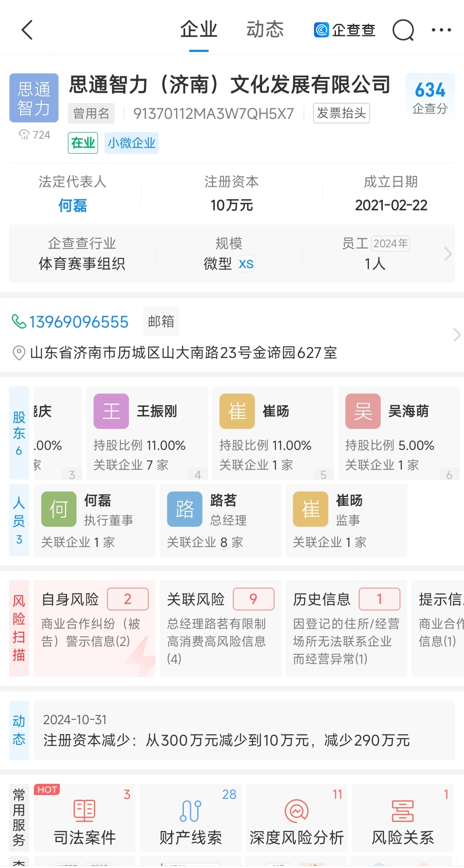Viewport: 464px width, 868px height.
Task: Open 司法案件 service icon
Action: pos(85,818)
